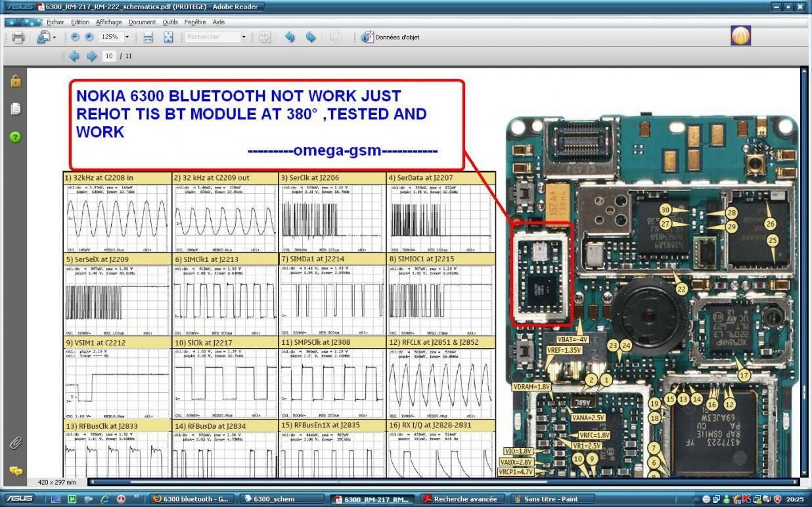Open the Affichage menu
812x507 pixels.
(109, 22)
